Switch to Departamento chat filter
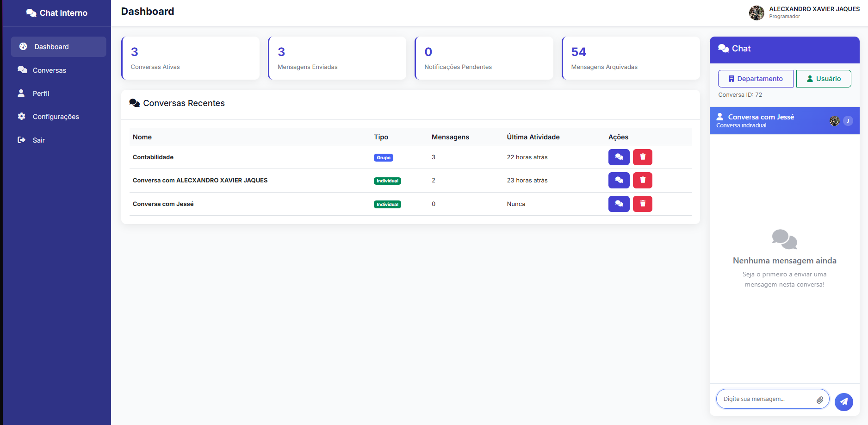This screenshot has width=868, height=425. pyautogui.click(x=755, y=79)
